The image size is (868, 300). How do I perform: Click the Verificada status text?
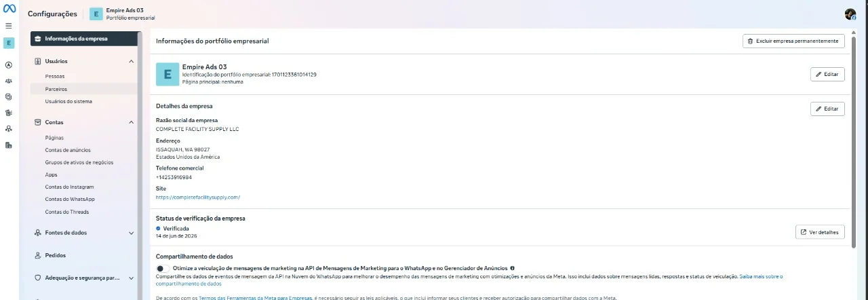[x=176, y=229]
